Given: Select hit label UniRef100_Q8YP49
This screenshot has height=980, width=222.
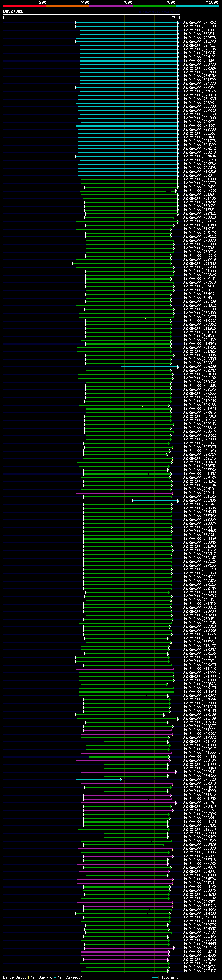Looking at the screenshot, I should point(199,259).
